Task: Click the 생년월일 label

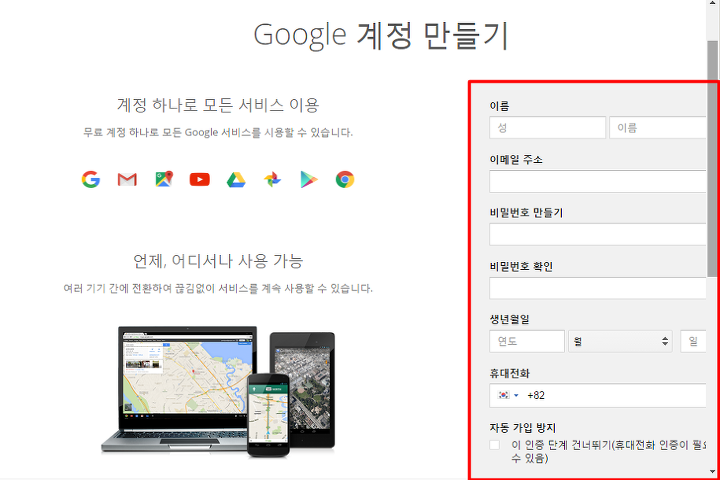Action: 510,319
